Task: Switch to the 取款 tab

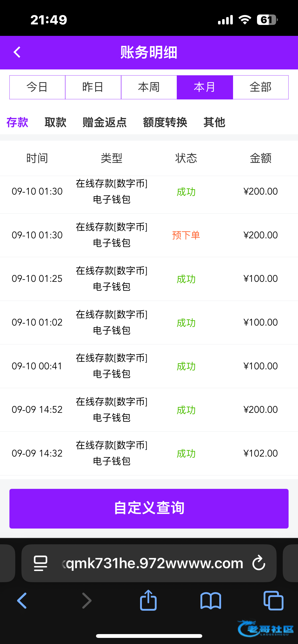Action: 55,122
